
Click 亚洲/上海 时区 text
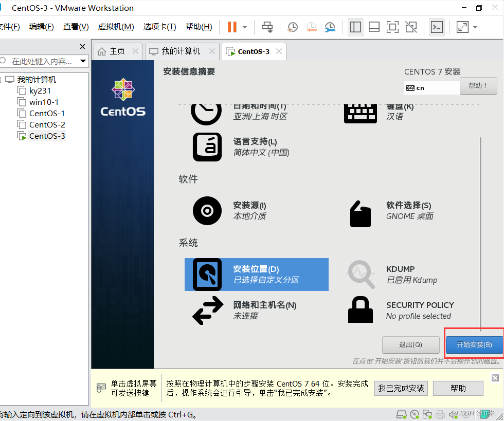click(x=260, y=116)
